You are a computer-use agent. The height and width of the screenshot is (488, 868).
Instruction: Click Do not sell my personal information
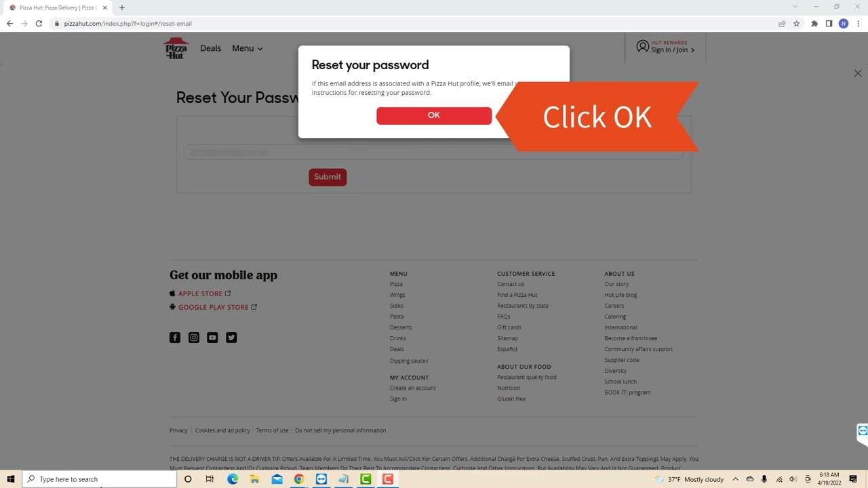pyautogui.click(x=340, y=430)
